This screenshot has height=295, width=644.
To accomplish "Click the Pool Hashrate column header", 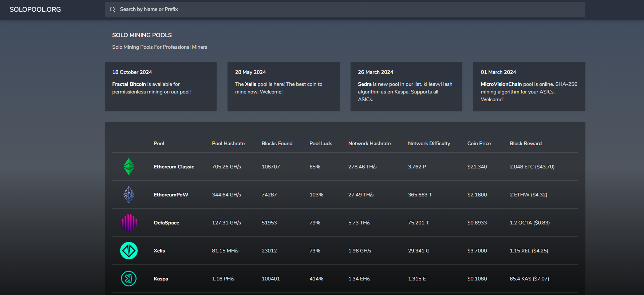I will coord(228,143).
